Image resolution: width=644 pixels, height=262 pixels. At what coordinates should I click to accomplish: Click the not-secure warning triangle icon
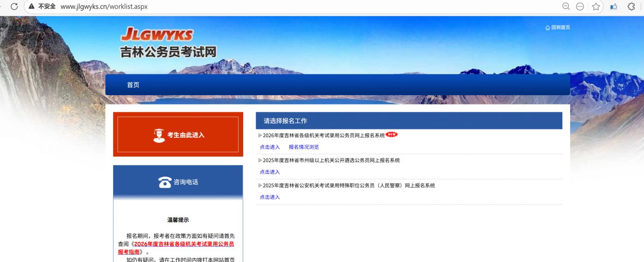click(x=31, y=6)
